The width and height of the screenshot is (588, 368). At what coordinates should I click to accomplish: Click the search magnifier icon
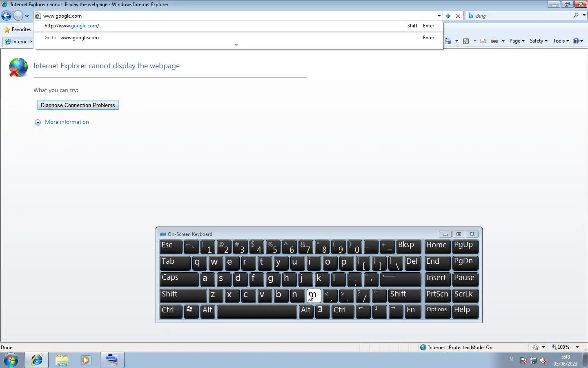point(576,16)
